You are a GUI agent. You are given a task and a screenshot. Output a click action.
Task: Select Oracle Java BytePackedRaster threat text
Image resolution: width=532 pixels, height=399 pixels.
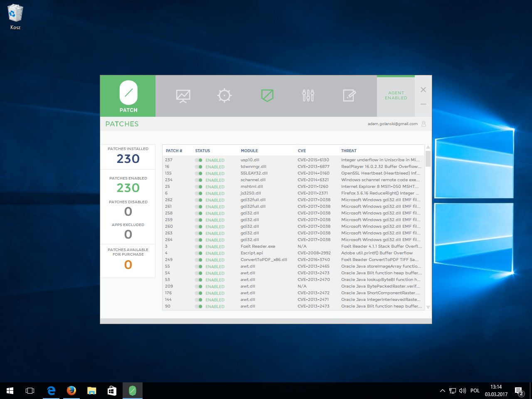[x=381, y=286]
